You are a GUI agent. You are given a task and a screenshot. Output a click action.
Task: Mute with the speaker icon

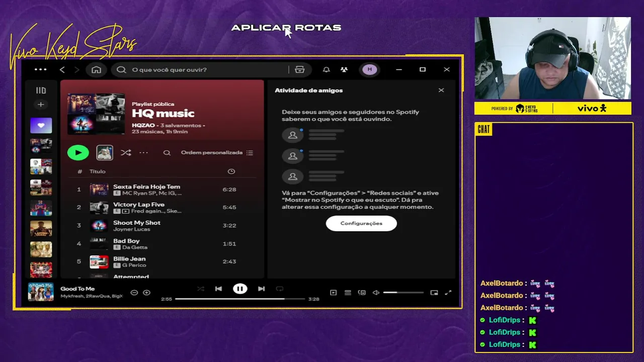pyautogui.click(x=376, y=293)
